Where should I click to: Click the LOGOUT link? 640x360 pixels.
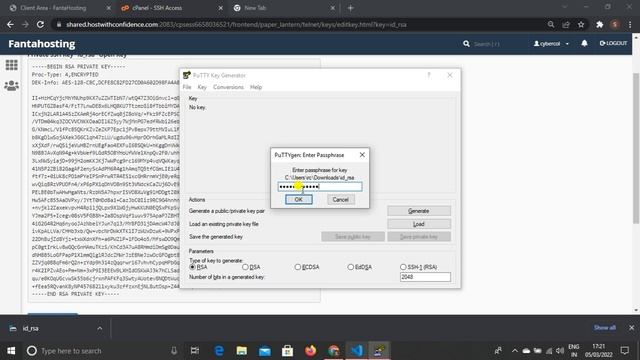pos(613,43)
